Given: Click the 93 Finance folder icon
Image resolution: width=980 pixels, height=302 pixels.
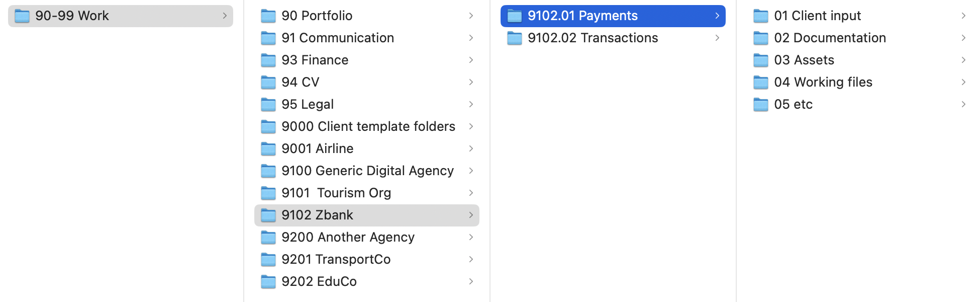Looking at the screenshot, I should coord(268,60).
